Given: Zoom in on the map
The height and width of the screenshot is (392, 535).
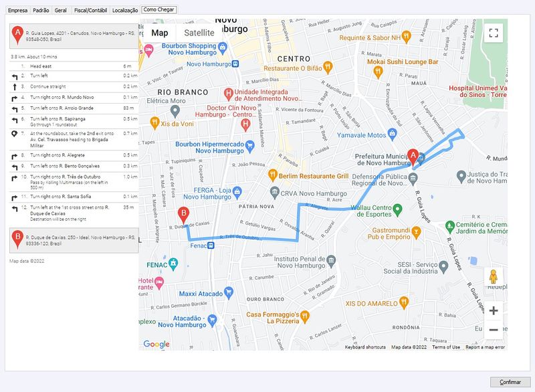Looking at the screenshot, I should [x=494, y=310].
